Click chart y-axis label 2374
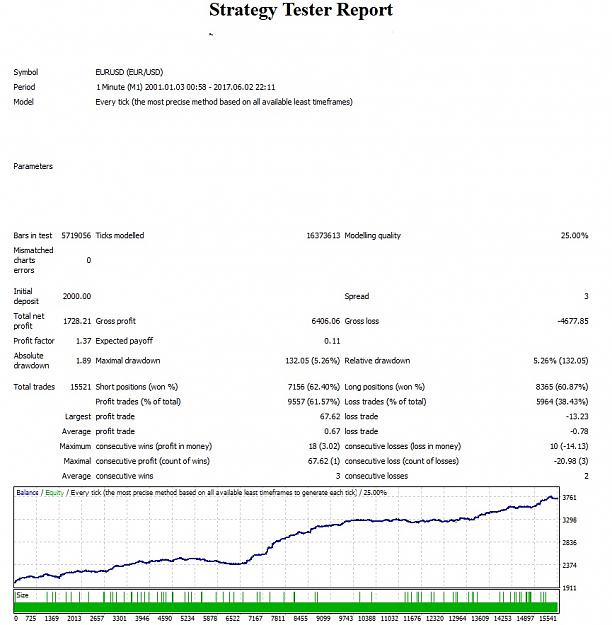612x625 pixels. tap(569, 565)
